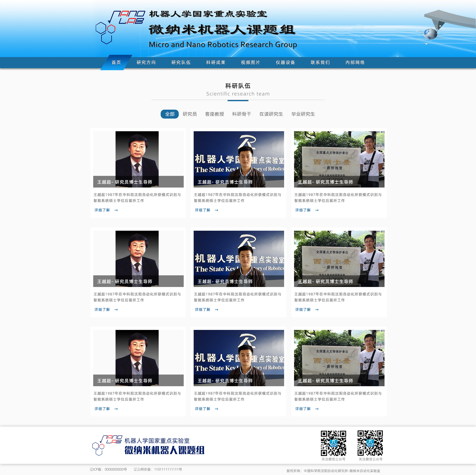476x475 pixels.
Task: Switch to the 科研成果 navigation tab
Action: [x=215, y=63]
